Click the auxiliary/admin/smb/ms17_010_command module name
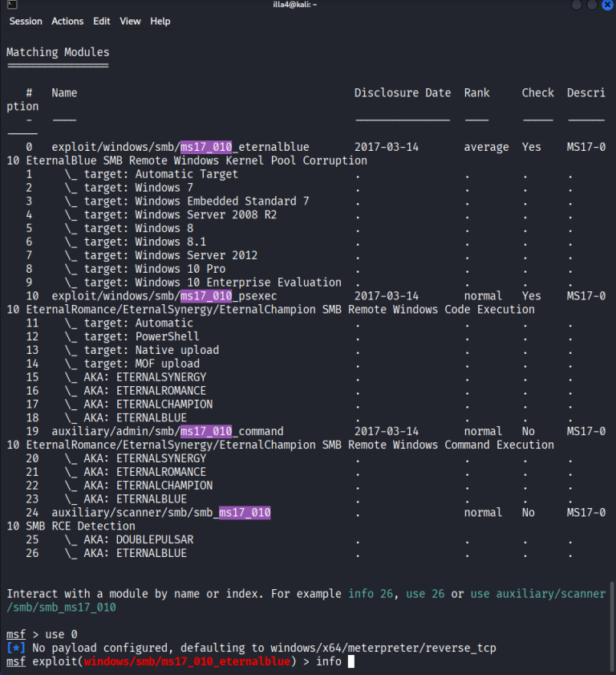 tap(167, 432)
